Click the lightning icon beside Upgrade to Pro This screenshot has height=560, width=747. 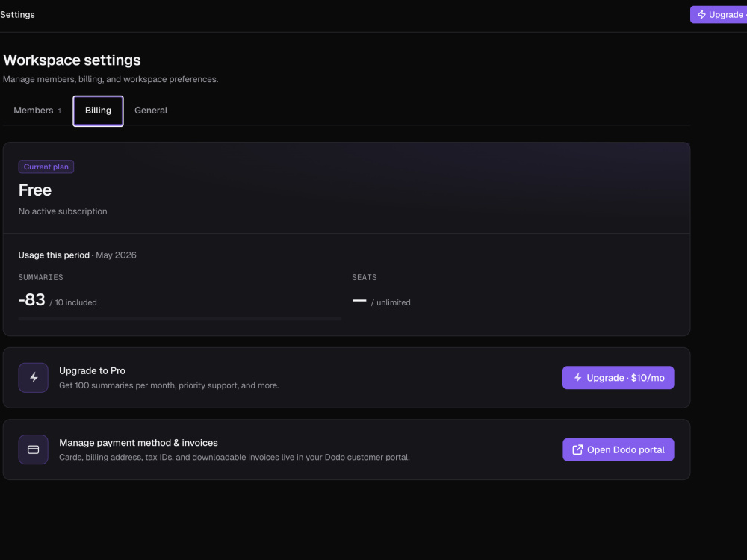click(34, 378)
